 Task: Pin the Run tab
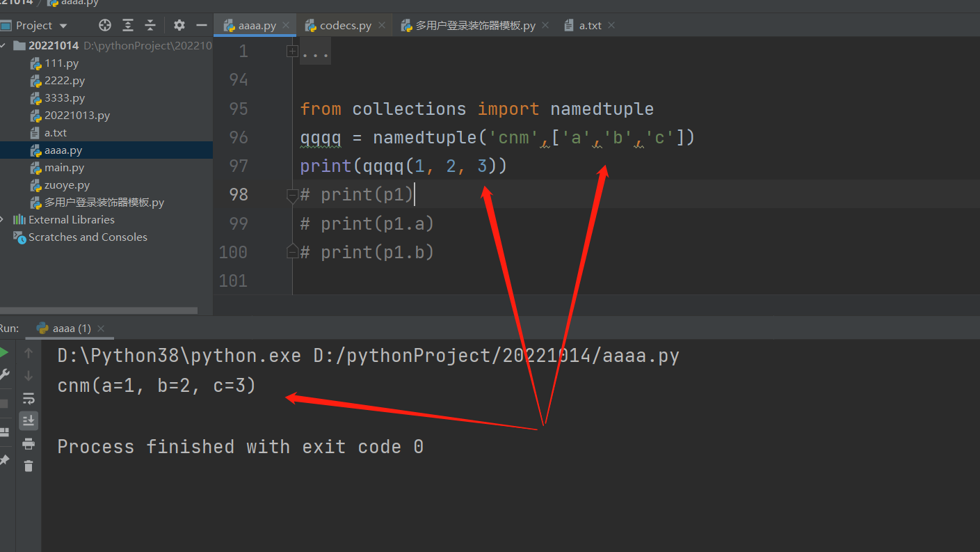[3, 460]
